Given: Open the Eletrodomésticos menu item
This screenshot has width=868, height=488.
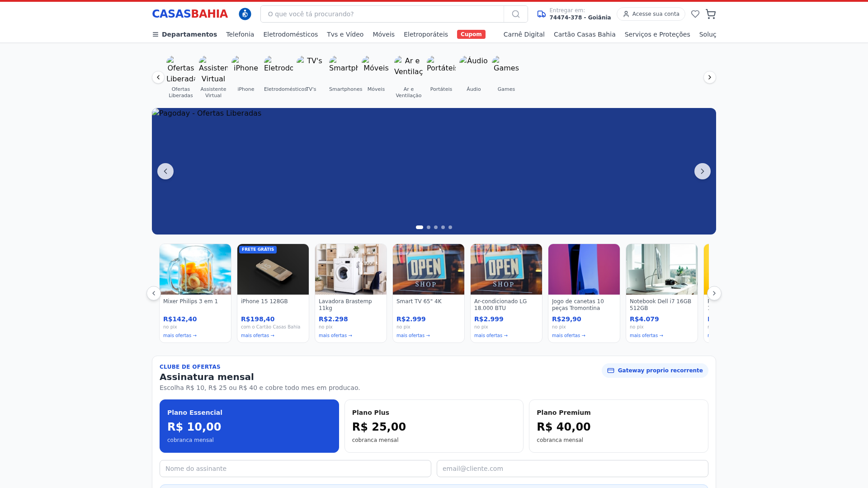Looking at the screenshot, I should tap(291, 34).
